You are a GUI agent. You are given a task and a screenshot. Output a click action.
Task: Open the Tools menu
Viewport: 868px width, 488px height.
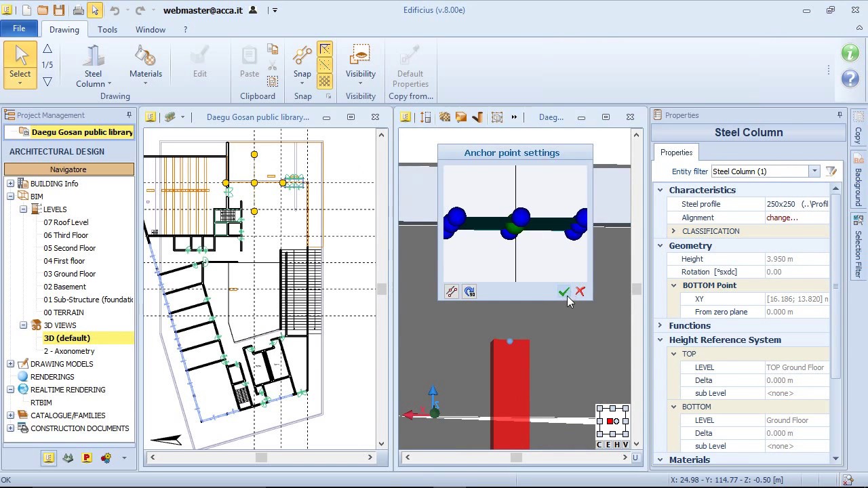click(107, 29)
